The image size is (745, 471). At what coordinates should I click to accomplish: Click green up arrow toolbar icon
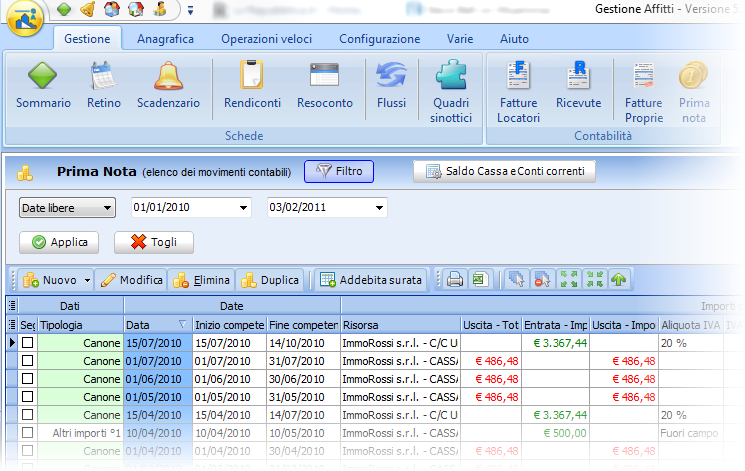(619, 279)
